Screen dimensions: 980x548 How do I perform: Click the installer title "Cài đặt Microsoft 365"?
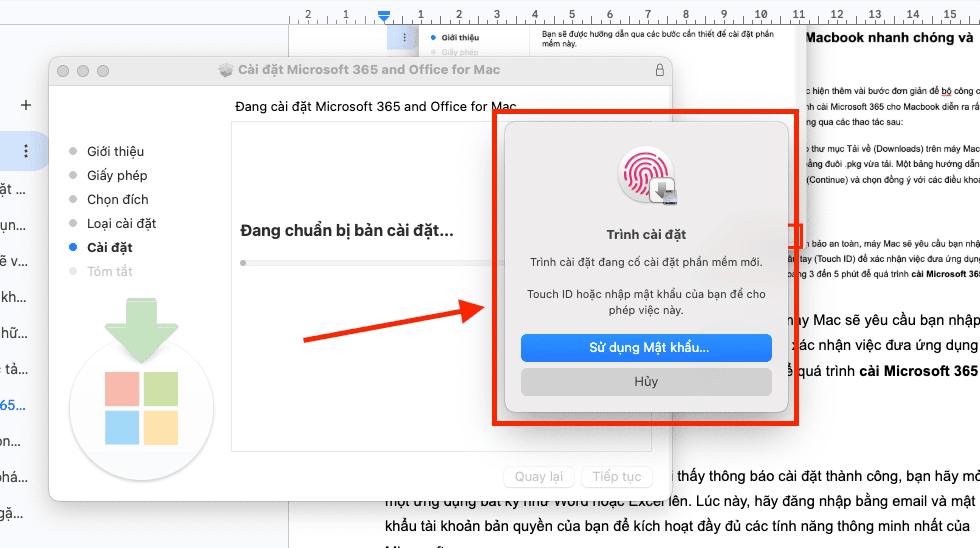pyautogui.click(x=369, y=70)
